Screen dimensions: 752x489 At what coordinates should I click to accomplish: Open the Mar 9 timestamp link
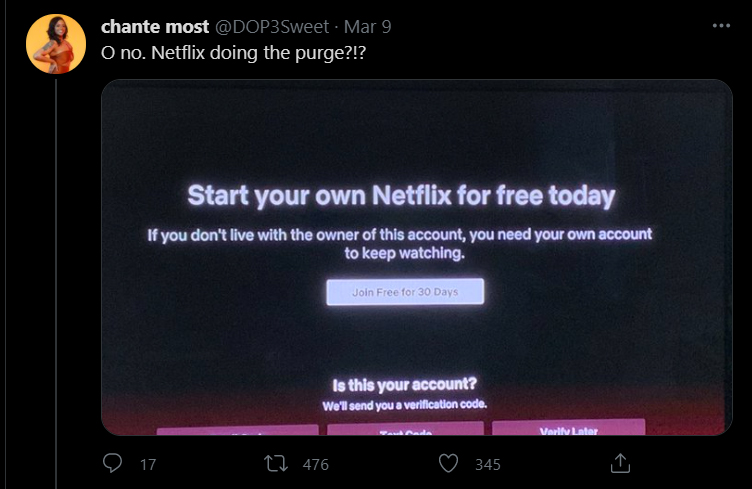tap(367, 26)
